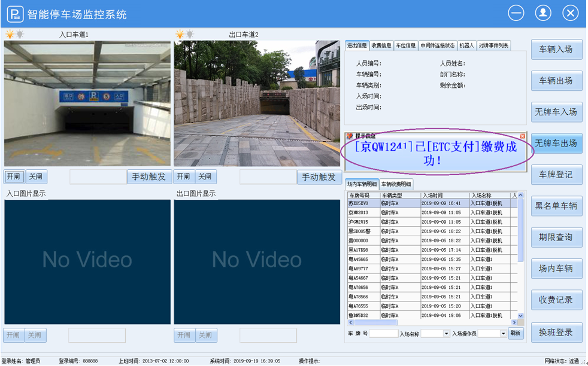Click the 入场名称 column header
Viewport: 588px width, 366px height.
click(x=490, y=196)
